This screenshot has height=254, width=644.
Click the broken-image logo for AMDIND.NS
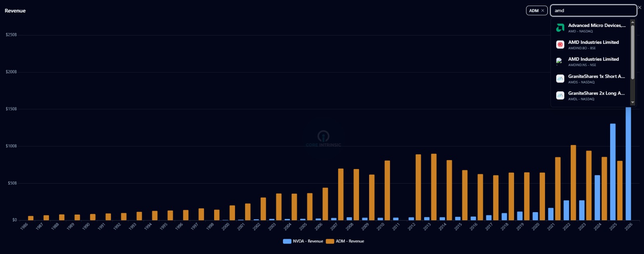coord(559,61)
